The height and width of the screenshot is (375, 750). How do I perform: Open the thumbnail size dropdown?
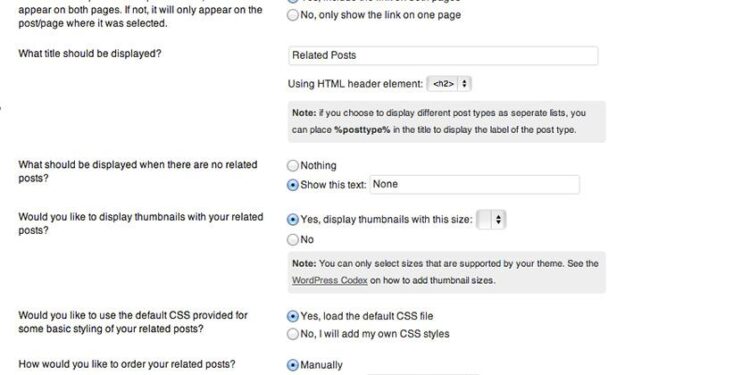coord(491,220)
